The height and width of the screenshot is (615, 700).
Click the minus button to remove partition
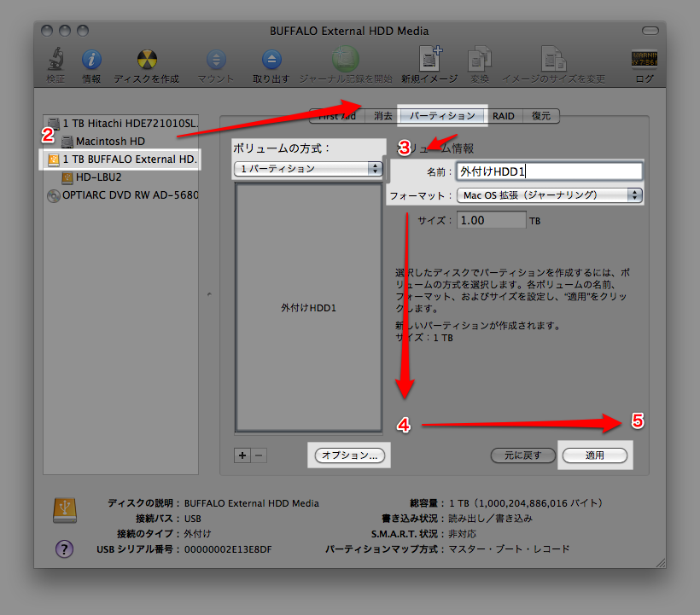pos(259,455)
